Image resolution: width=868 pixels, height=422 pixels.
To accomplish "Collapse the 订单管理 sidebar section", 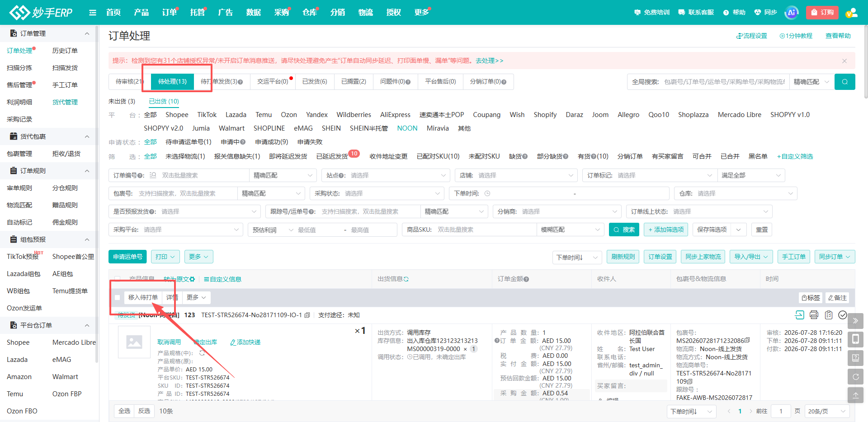I will coord(87,33).
